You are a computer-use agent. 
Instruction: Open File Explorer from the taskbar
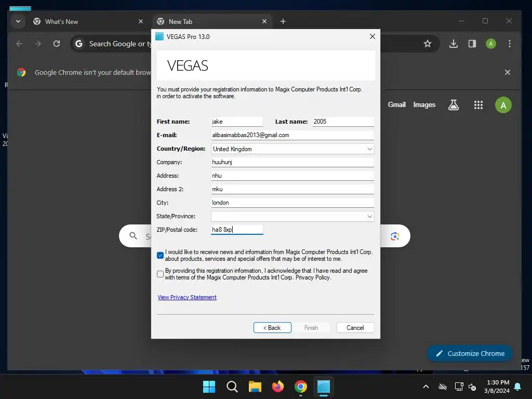pos(255,387)
